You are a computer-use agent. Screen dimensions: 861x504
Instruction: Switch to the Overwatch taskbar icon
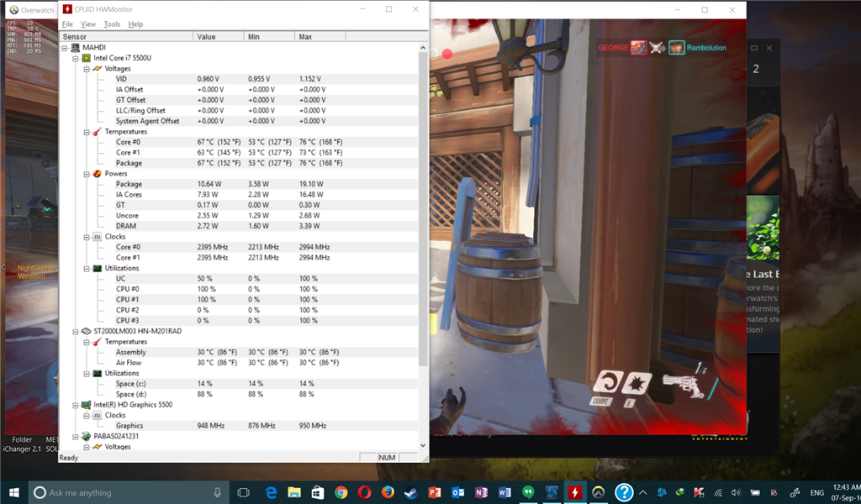click(x=599, y=492)
